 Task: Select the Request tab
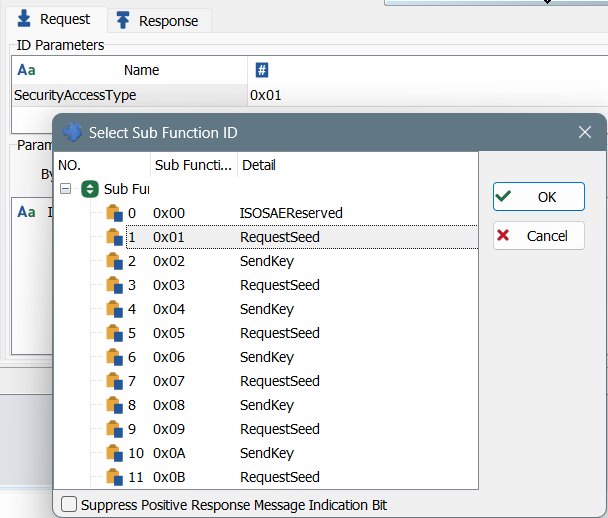coord(56,19)
